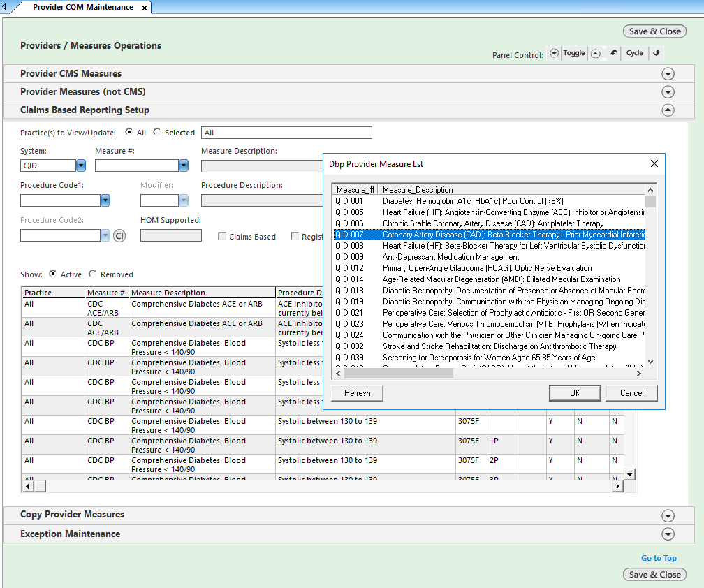Click the grid's scroll left arrow
Viewport: 704px width, 588px height.
(x=28, y=486)
